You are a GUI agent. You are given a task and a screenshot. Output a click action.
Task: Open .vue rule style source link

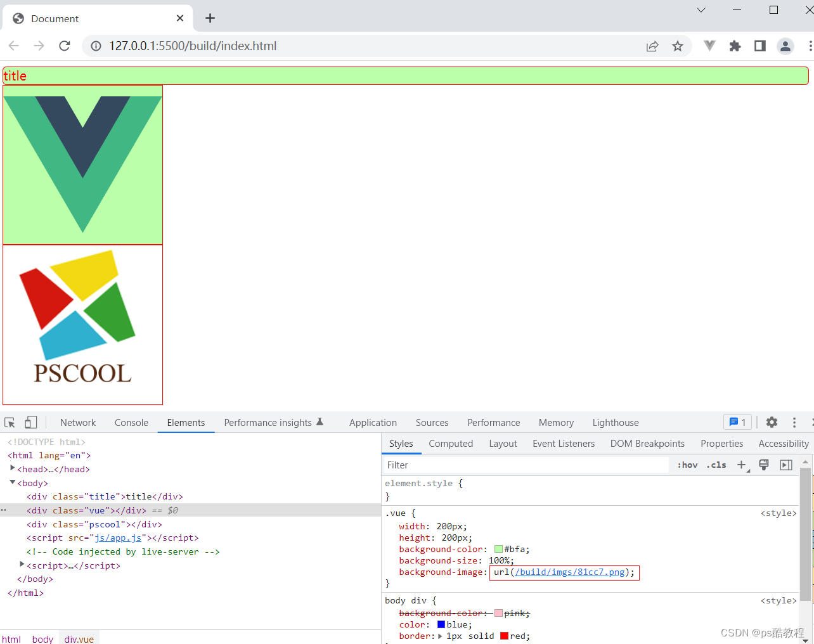[778, 513]
